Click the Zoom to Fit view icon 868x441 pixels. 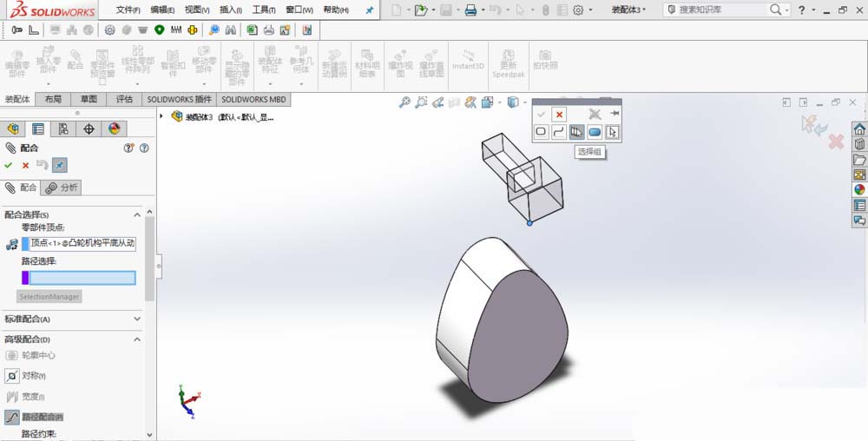pyautogui.click(x=405, y=102)
